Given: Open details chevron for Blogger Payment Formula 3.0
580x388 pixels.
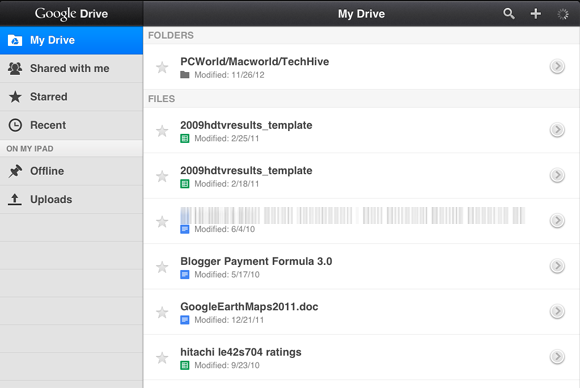Looking at the screenshot, I should point(557,266).
